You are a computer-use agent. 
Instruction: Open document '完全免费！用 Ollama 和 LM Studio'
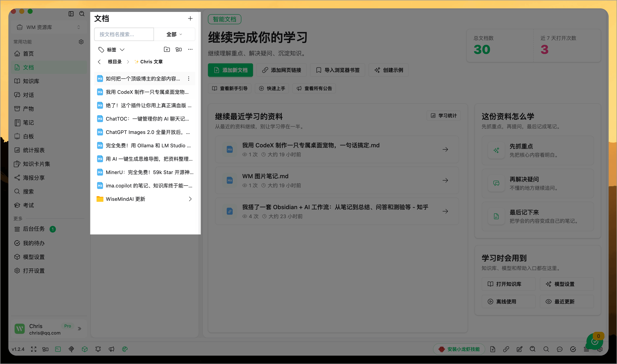click(145, 145)
